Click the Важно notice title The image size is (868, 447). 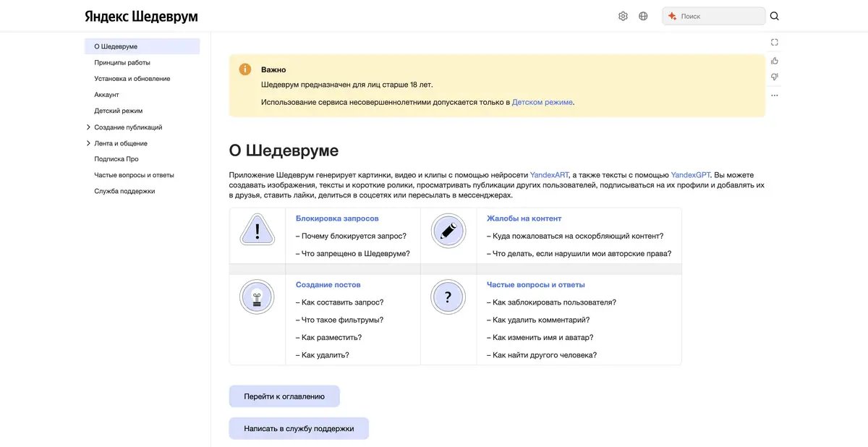[x=273, y=70]
